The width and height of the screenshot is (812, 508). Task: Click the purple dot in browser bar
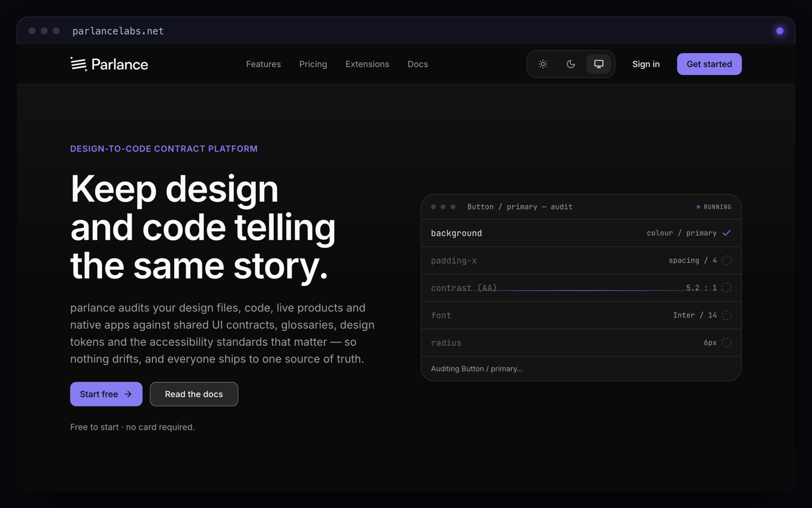pyautogui.click(x=780, y=31)
